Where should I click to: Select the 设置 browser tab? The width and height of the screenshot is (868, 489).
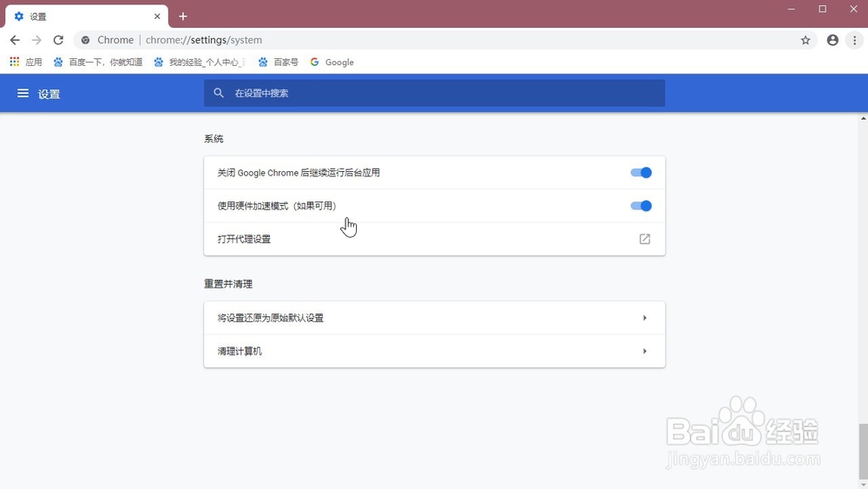(87, 17)
